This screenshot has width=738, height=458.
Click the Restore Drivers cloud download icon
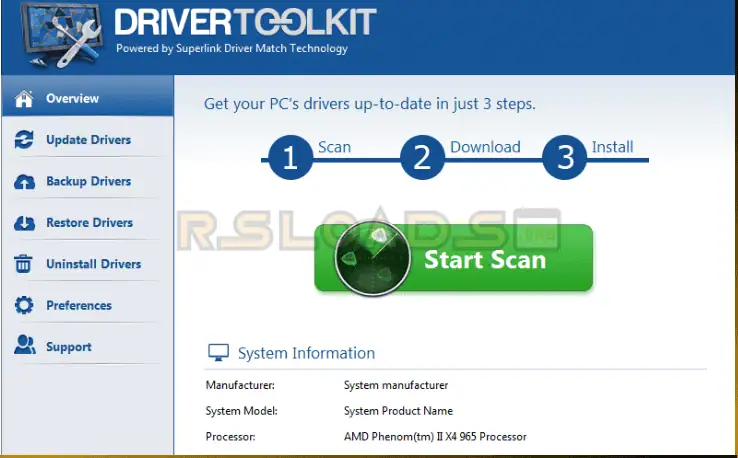click(x=24, y=223)
